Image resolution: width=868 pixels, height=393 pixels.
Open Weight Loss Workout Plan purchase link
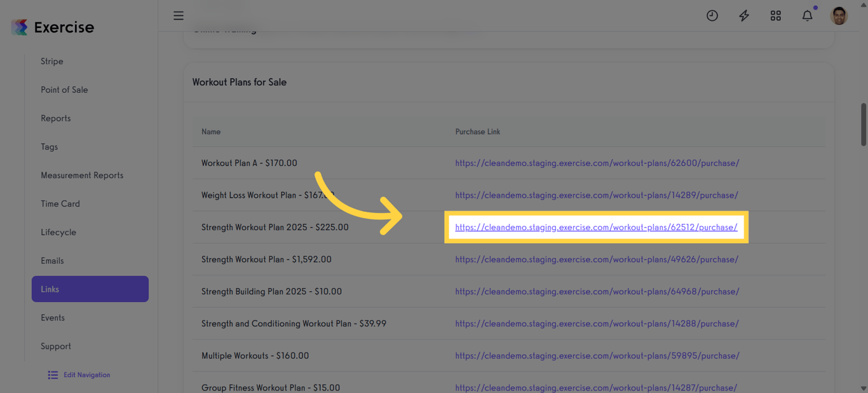click(597, 195)
